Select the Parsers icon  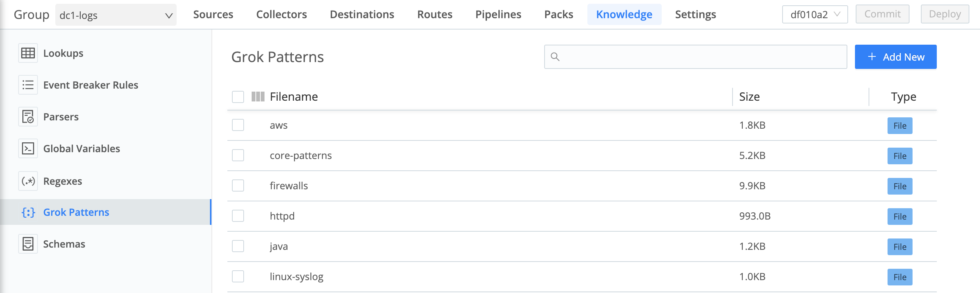(28, 117)
